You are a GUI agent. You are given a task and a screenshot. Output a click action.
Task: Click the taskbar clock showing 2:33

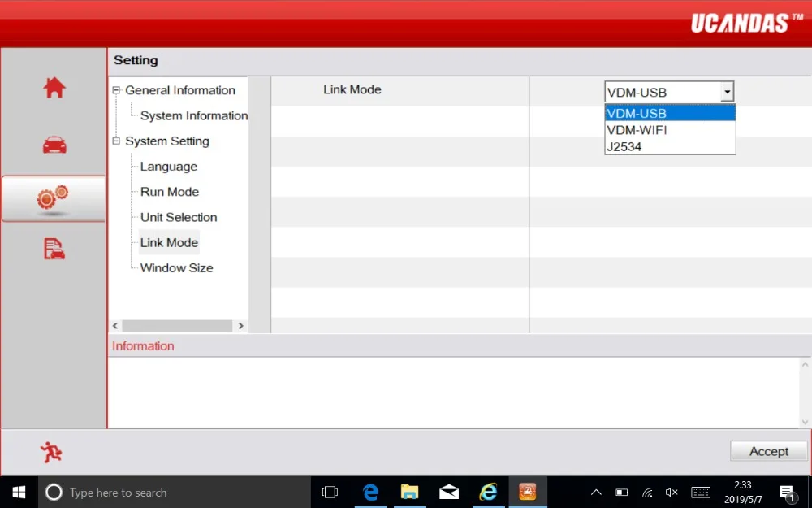(743, 492)
